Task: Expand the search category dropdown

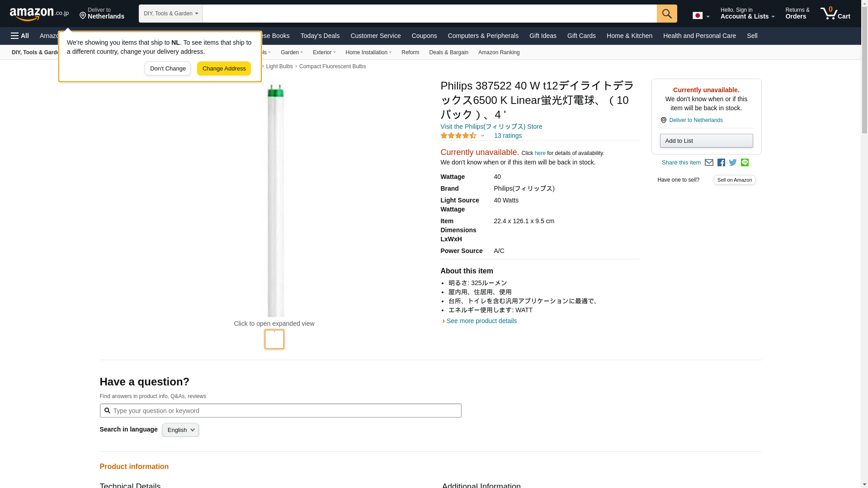Action: tap(170, 14)
